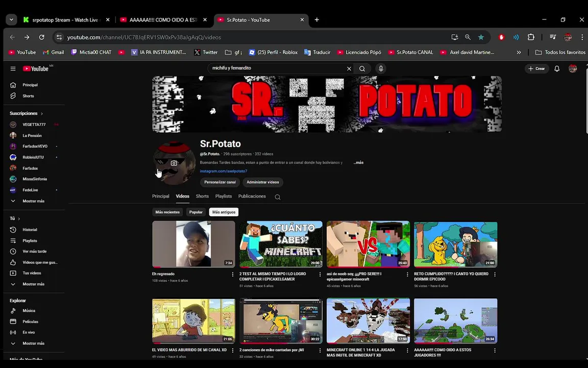Sort videos by 'Popular'
Screen dimensions: 588x368
pos(196,212)
